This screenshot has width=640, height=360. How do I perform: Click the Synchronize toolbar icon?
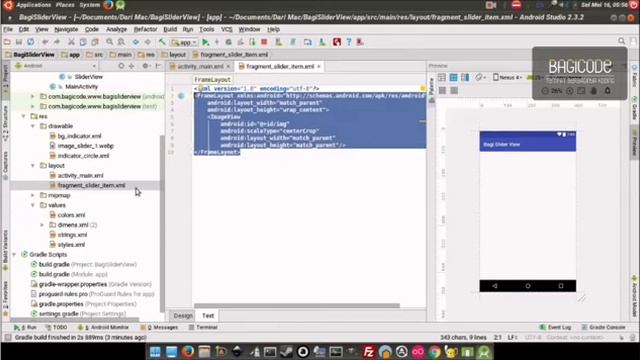(31, 42)
